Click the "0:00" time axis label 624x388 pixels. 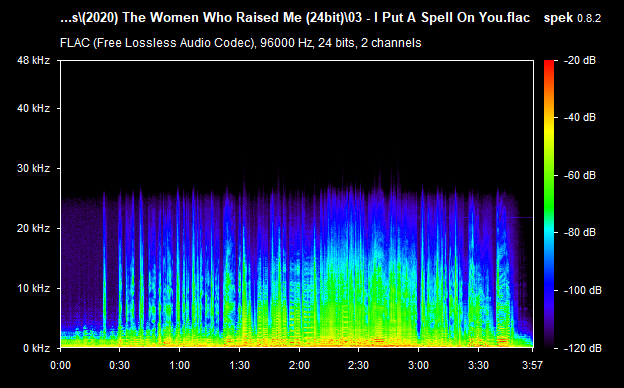click(x=60, y=365)
